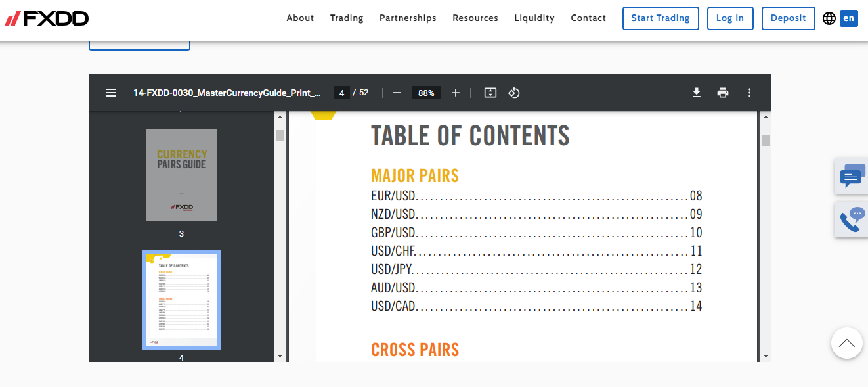Screen dimensions: 868x387
Task: Click the PDF zoom in plus icon
Action: point(456,93)
